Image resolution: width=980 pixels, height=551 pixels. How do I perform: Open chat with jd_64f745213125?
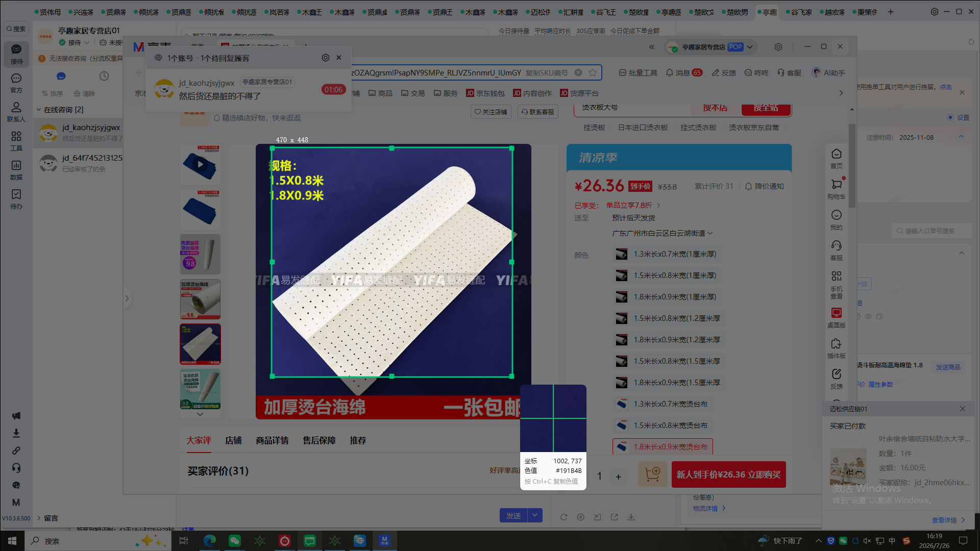[78, 163]
